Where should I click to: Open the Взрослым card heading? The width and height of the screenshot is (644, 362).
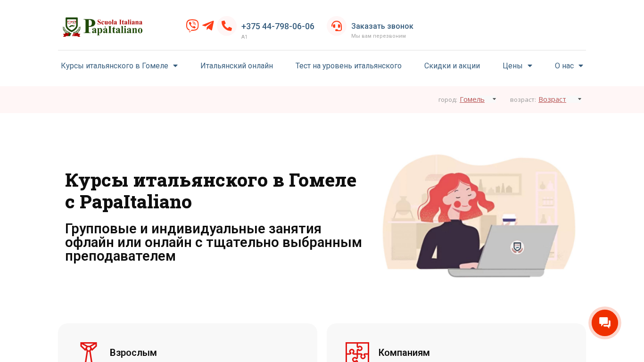[133, 353]
